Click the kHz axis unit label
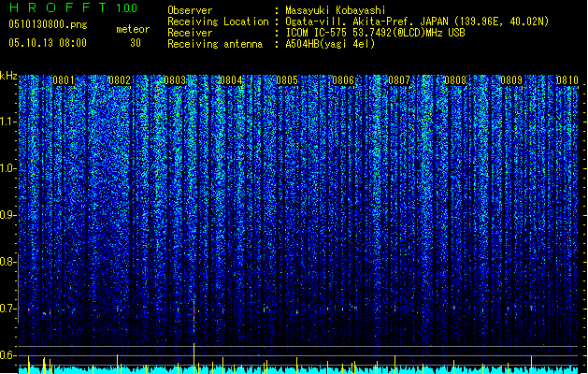588x374 pixels. [8, 76]
